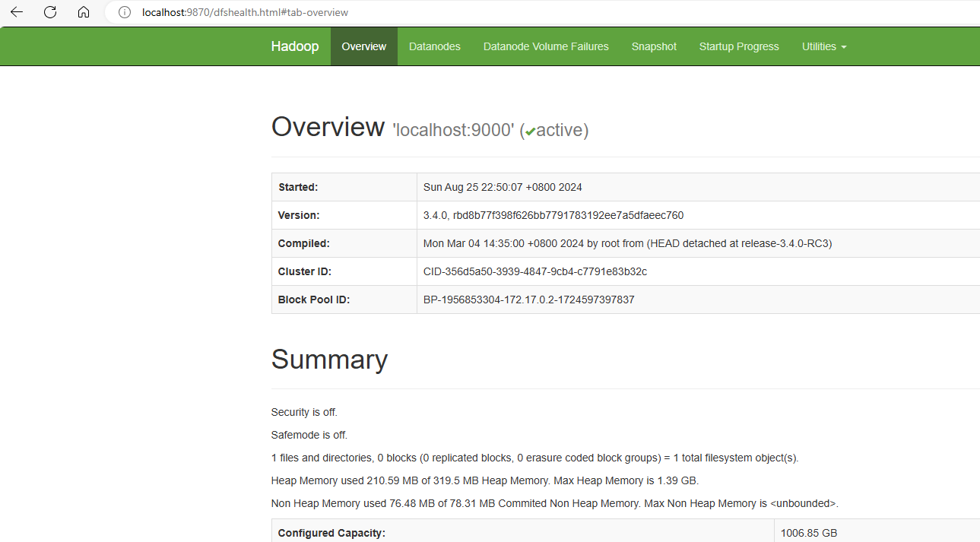Expand the Utilities dropdown menu
The width and height of the screenshot is (980, 542).
[823, 46]
